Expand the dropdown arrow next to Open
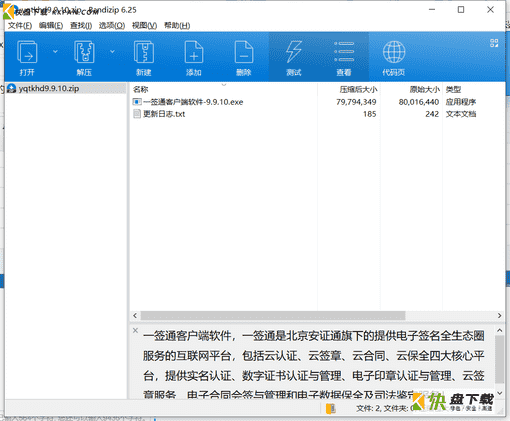Viewport: 510px width, 421px height. click(x=55, y=51)
